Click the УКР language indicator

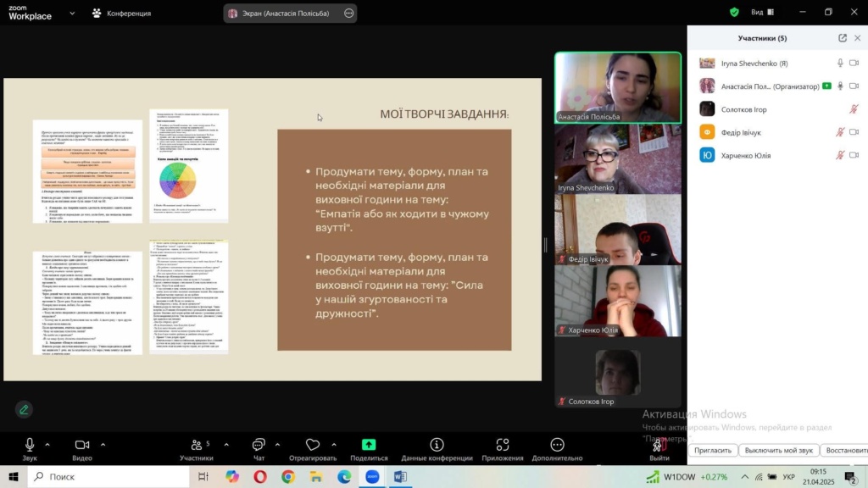pyautogui.click(x=789, y=477)
